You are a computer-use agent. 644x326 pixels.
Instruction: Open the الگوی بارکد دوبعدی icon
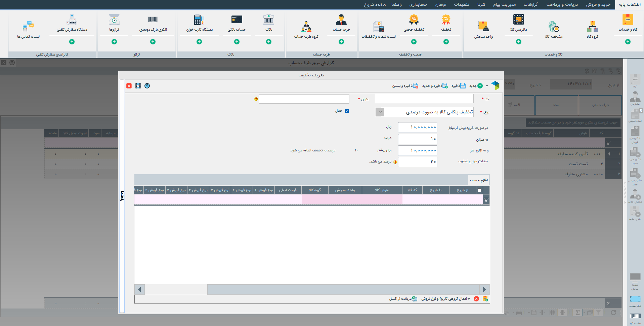pyautogui.click(x=153, y=20)
